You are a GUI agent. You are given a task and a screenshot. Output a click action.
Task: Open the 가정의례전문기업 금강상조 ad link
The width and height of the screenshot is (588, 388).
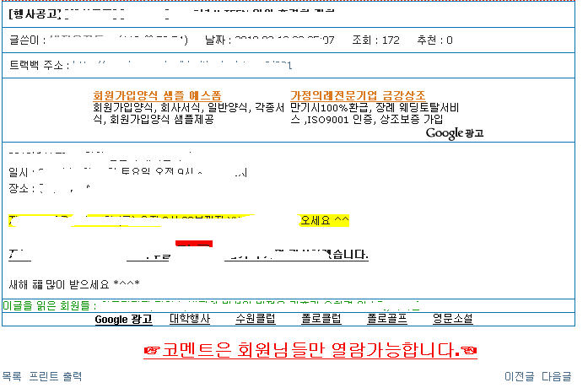358,95
